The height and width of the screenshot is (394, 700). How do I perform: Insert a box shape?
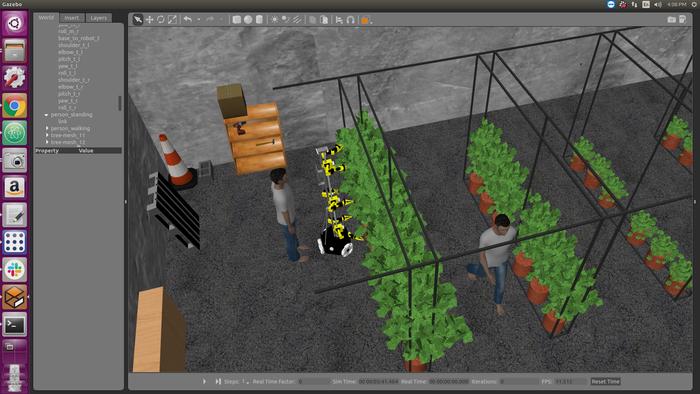[237, 20]
